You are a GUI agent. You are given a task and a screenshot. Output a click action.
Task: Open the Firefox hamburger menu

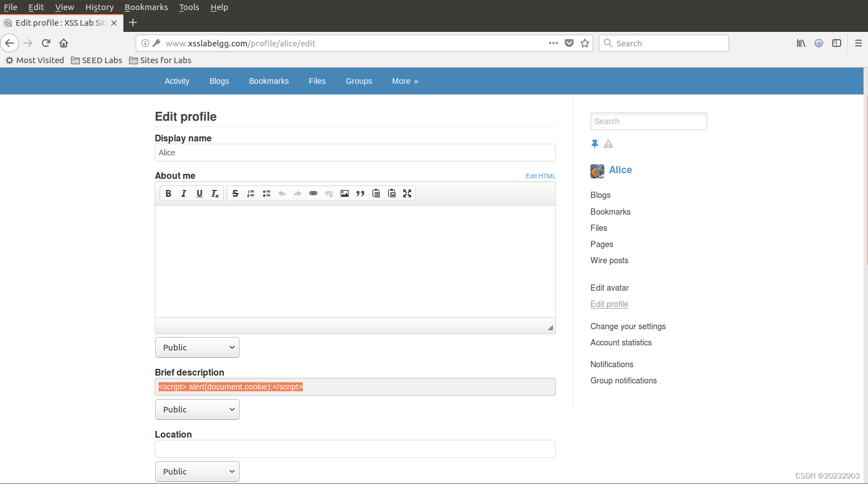(859, 43)
